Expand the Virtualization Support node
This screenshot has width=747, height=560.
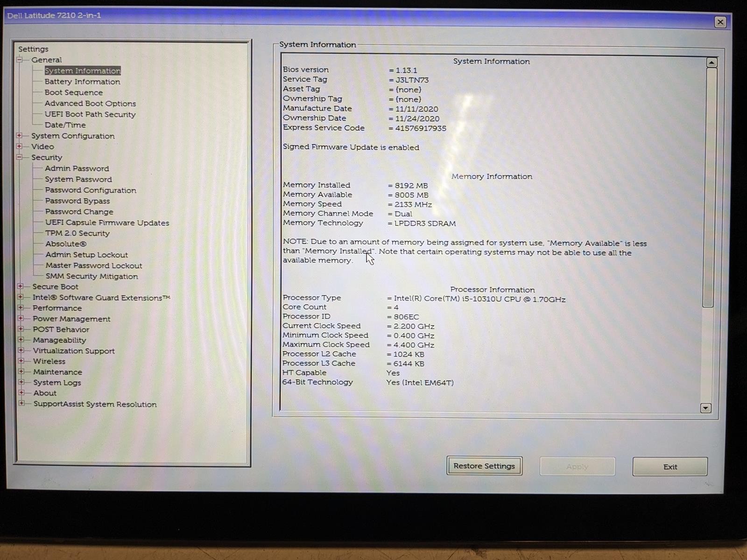point(21,350)
